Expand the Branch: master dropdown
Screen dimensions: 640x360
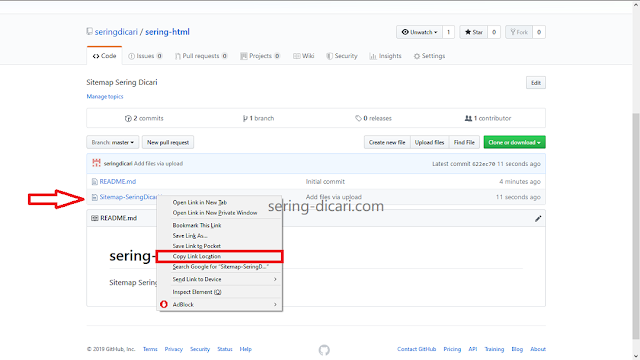(113, 142)
